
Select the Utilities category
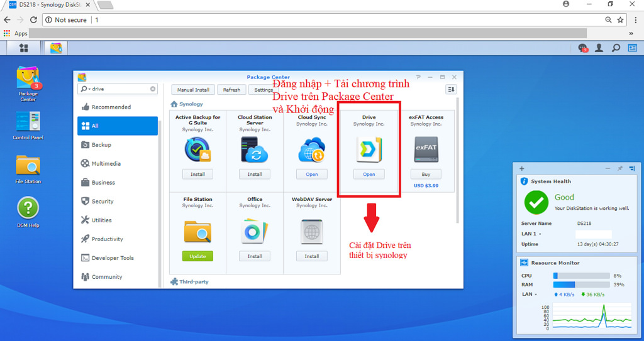118,220
